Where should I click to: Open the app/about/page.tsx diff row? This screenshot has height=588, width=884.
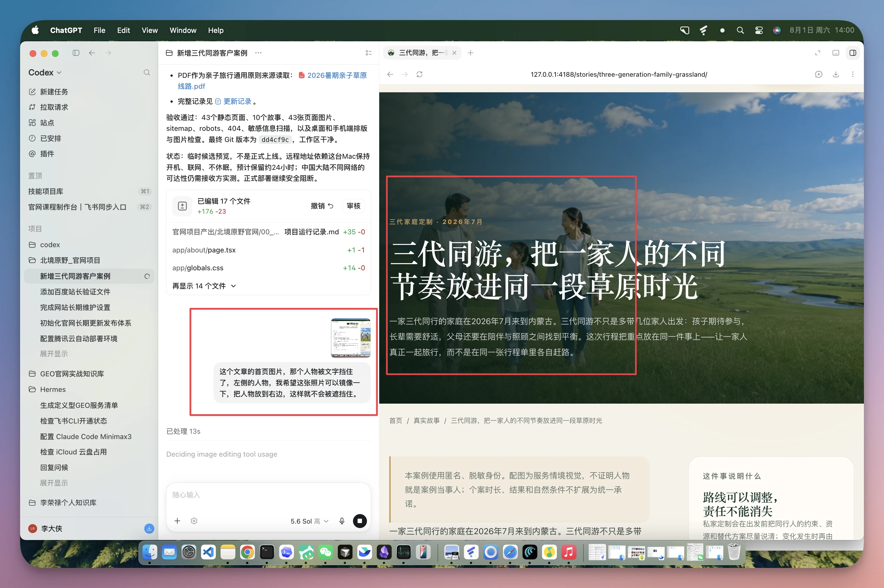pyautogui.click(x=268, y=250)
